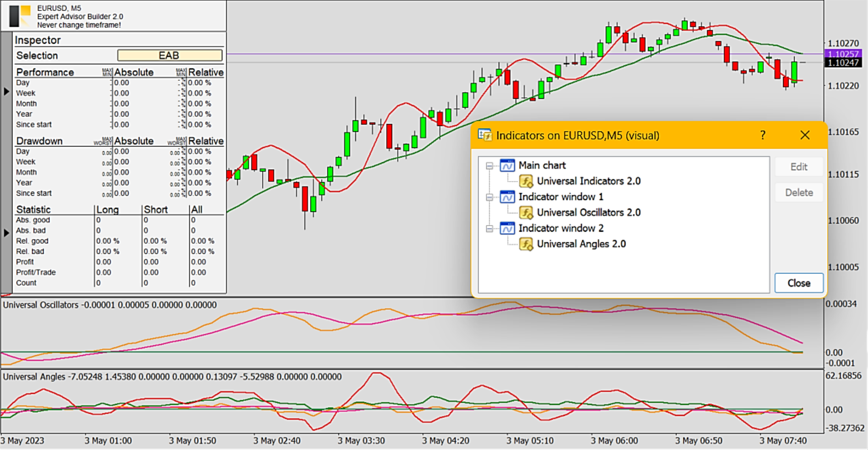Click the Inspector panel heading
The height and width of the screenshot is (450, 868).
click(x=38, y=40)
